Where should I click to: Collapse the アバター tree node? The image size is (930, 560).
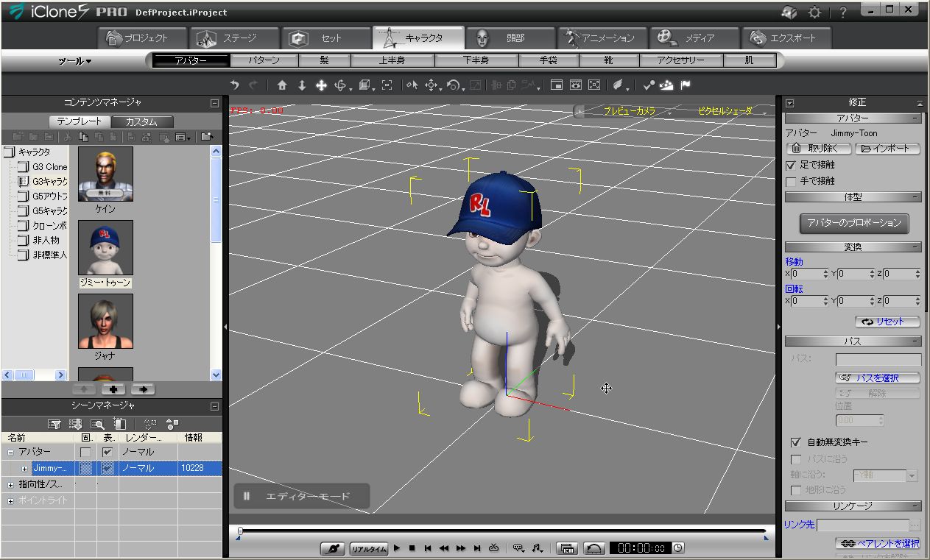pyautogui.click(x=10, y=453)
